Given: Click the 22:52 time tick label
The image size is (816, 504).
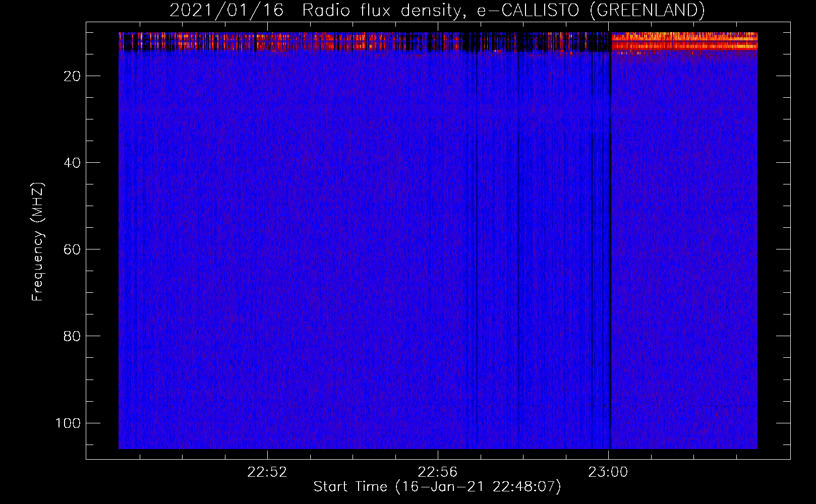Looking at the screenshot, I should point(267,472).
